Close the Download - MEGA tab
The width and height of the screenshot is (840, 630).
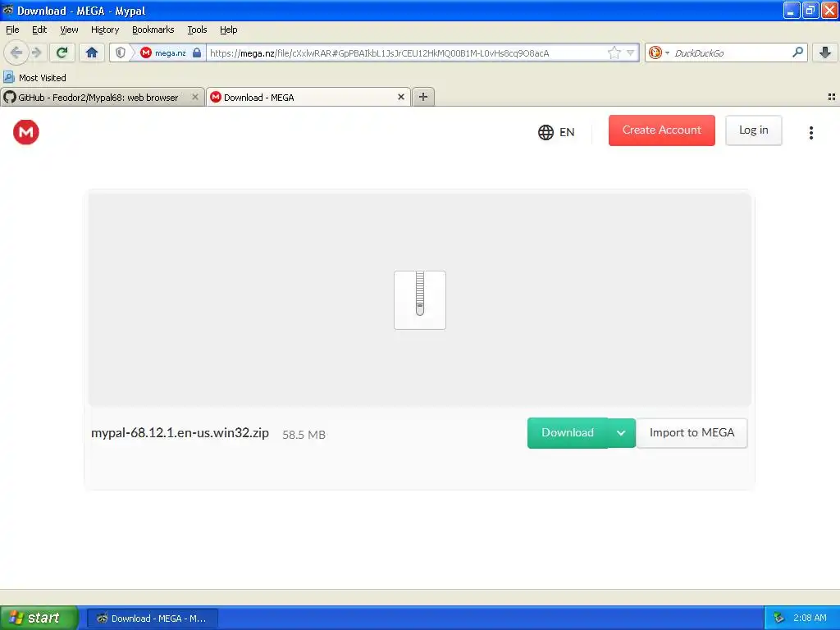click(400, 97)
